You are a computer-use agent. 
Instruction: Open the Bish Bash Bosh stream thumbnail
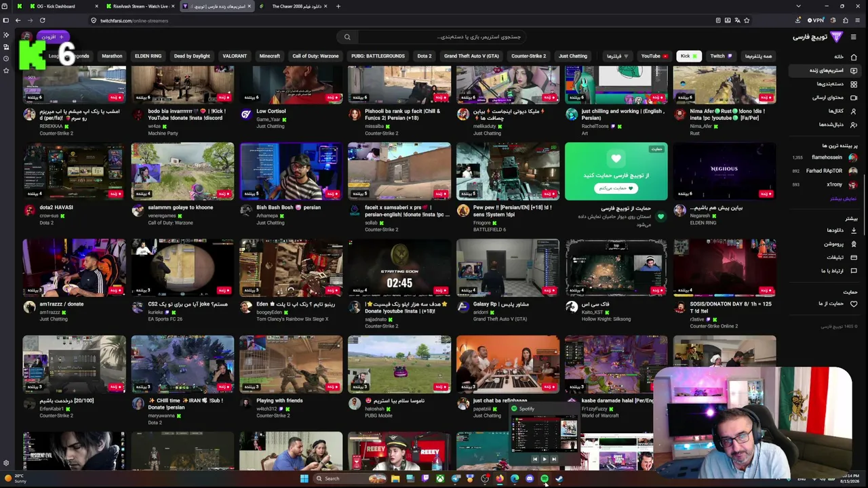pos(291,171)
